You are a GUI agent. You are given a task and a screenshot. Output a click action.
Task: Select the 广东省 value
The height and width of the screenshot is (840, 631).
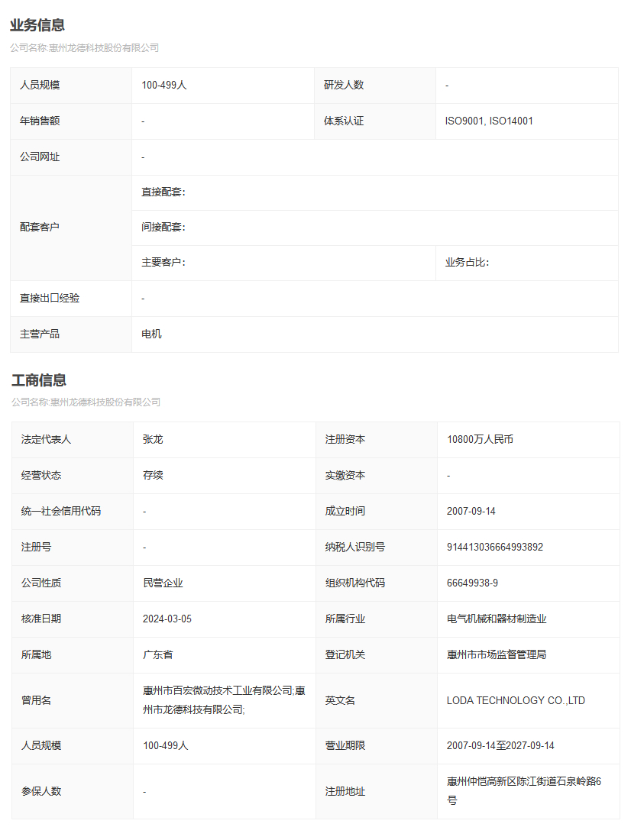(x=157, y=655)
